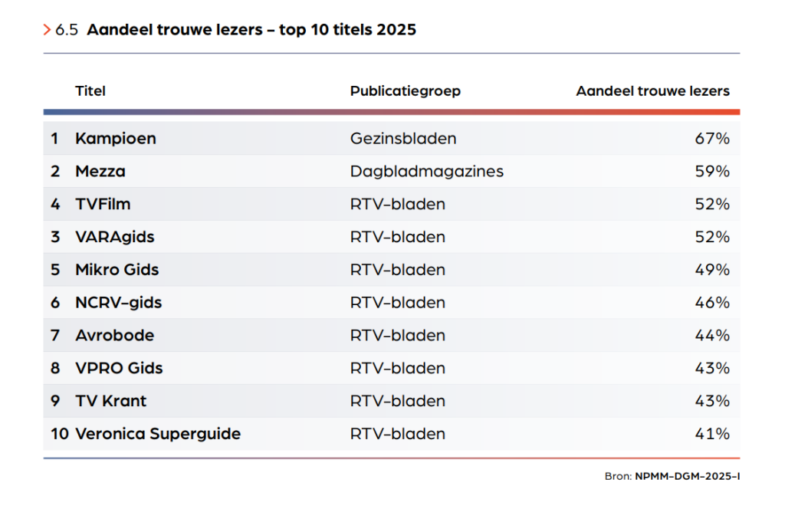
Task: Select the VPRO Gids title cell
Action: pyautogui.click(x=119, y=369)
